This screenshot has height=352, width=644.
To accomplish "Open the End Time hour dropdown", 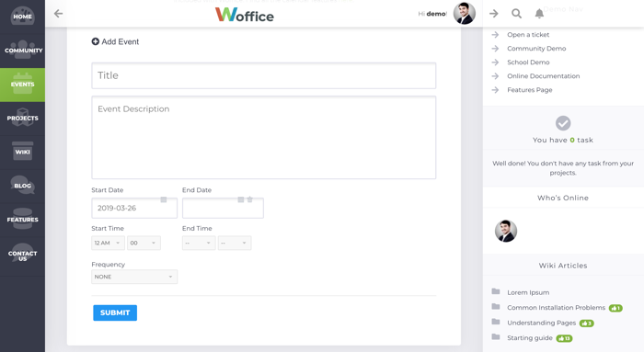I will [199, 243].
